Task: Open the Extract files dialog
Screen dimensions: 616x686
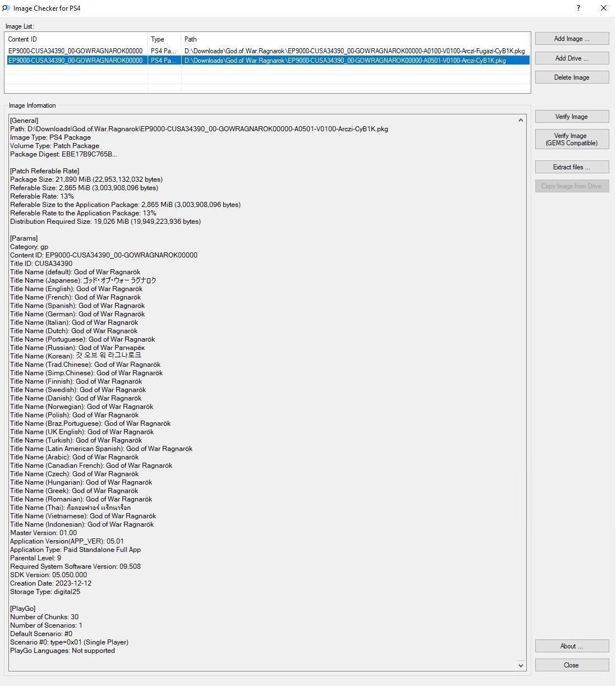Action: (572, 167)
